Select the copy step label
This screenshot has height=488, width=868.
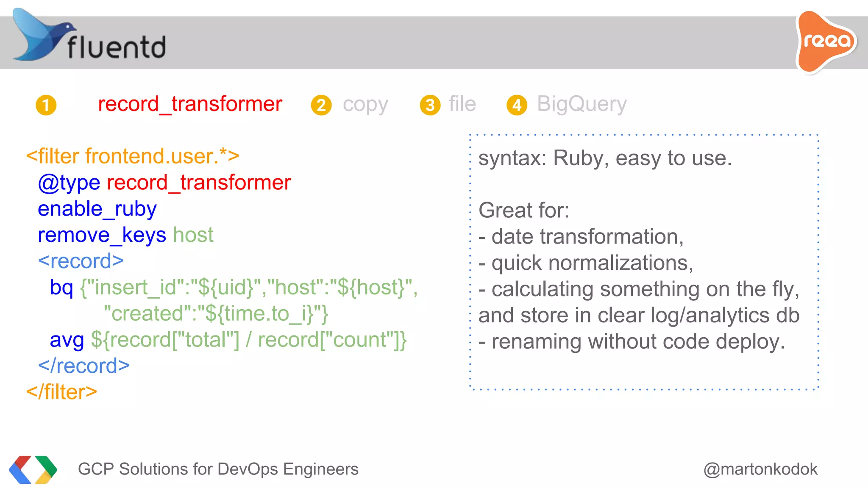click(x=365, y=104)
